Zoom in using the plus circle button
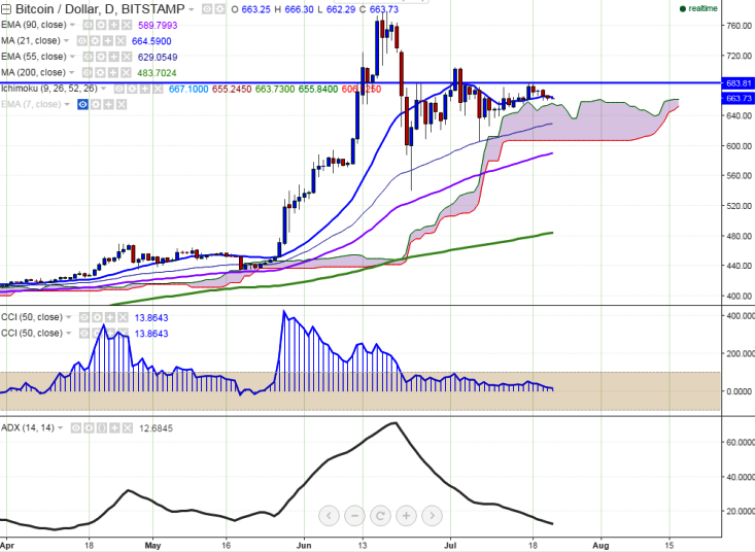Viewport: 755px width, 552px height. click(406, 516)
